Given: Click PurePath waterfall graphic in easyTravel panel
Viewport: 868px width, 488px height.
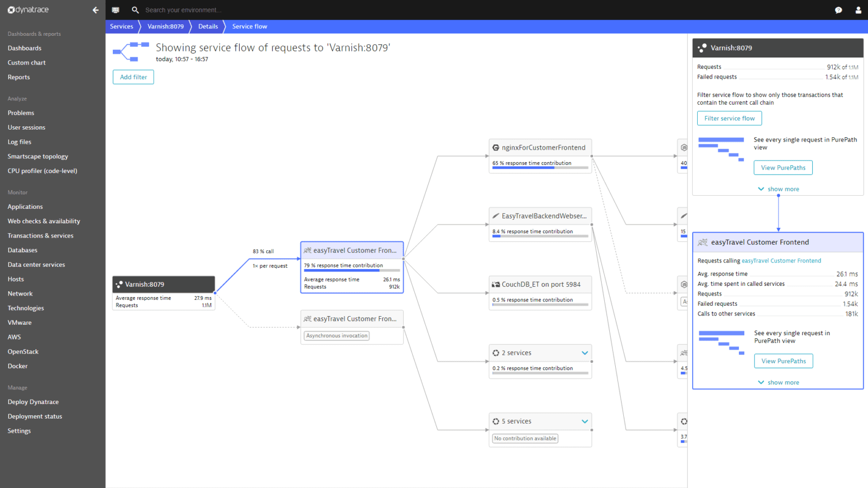Looking at the screenshot, I should coord(722,343).
